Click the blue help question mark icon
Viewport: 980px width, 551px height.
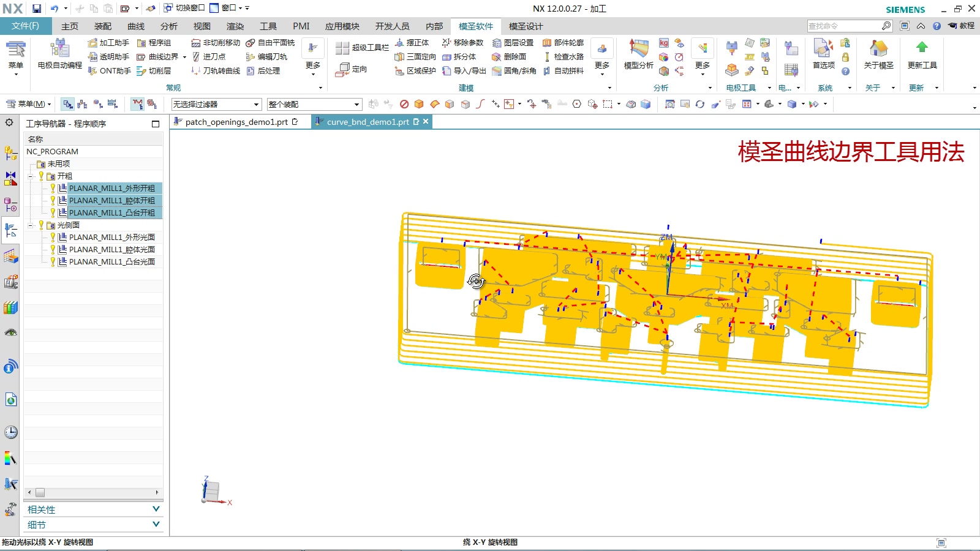(x=937, y=26)
